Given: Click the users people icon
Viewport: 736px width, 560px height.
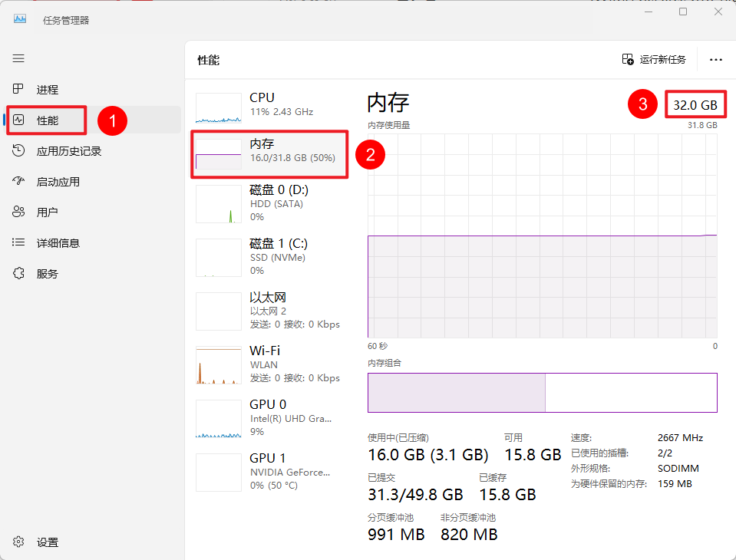Looking at the screenshot, I should pyautogui.click(x=18, y=212).
